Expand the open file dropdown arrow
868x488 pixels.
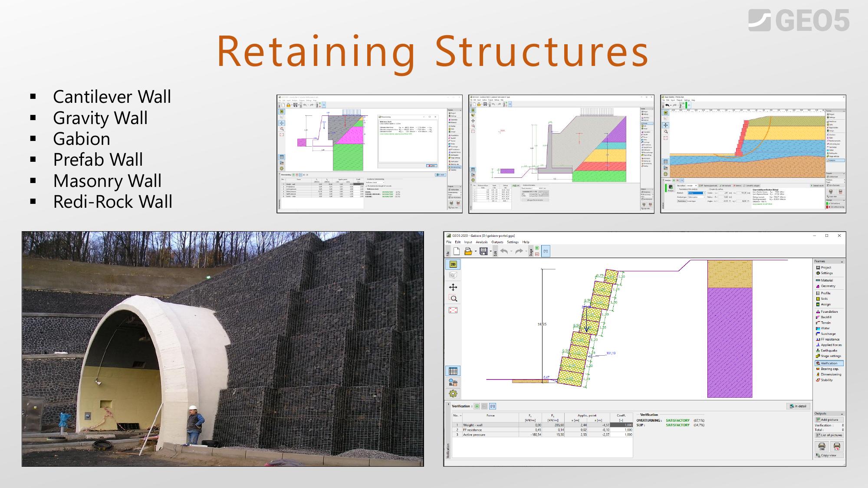[x=476, y=251]
